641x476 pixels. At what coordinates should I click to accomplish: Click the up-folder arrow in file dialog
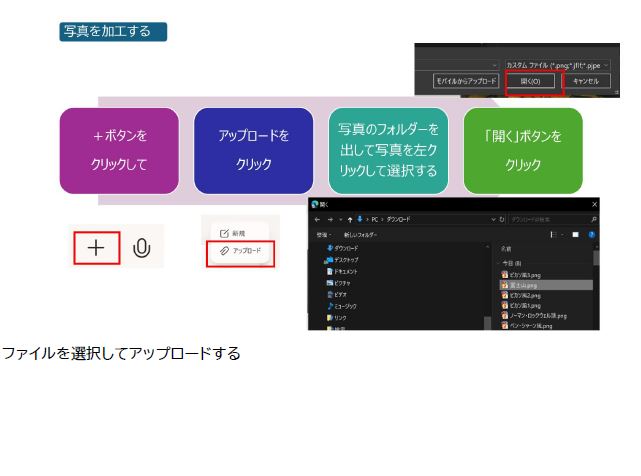[x=351, y=218]
